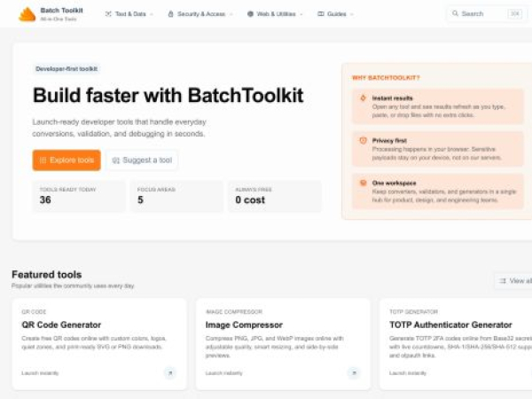Image resolution: width=532 pixels, height=399 pixels.
Task: Click the One workspace icon
Action: coord(363,183)
